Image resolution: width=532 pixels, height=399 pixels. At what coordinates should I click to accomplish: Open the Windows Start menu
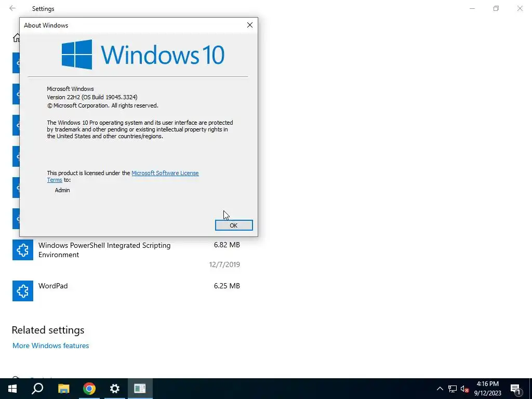coord(12,389)
